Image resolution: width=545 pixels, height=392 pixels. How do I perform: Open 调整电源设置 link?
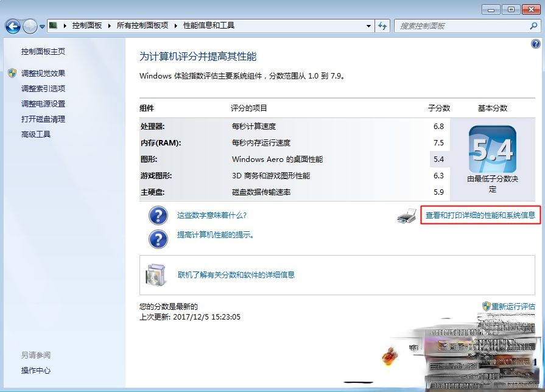[x=43, y=104]
